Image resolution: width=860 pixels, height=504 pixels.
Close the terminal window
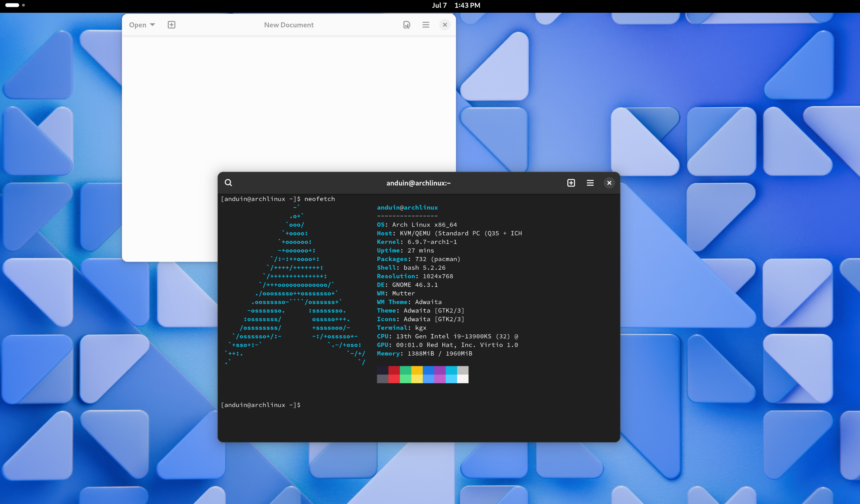609,183
